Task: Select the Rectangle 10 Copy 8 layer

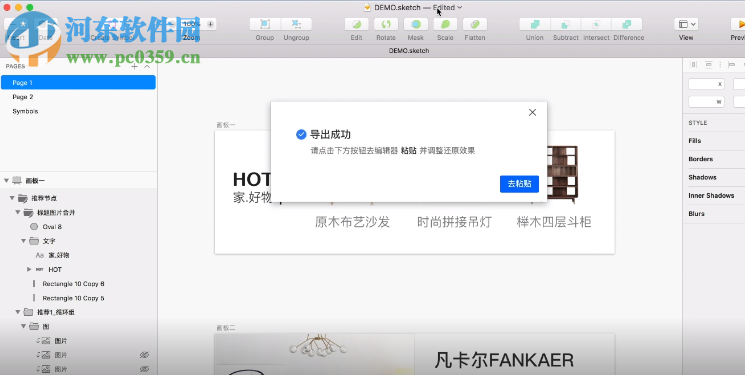Action: (73, 284)
